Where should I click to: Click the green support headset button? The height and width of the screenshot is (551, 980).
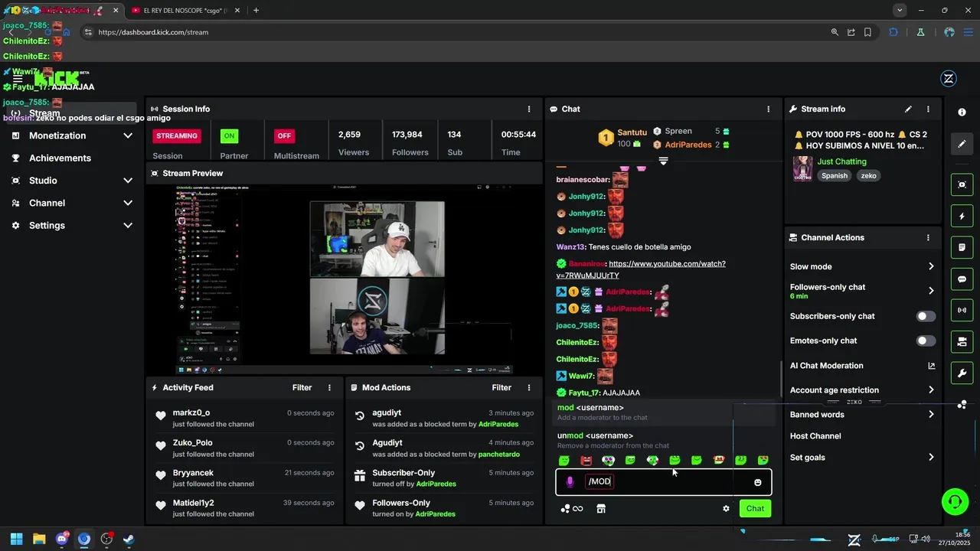[x=955, y=502]
